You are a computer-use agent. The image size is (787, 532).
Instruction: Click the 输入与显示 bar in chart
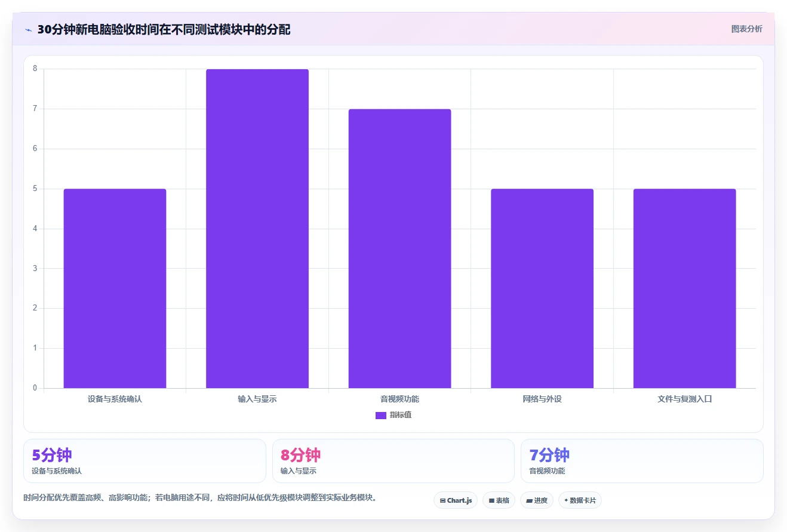coord(257,229)
